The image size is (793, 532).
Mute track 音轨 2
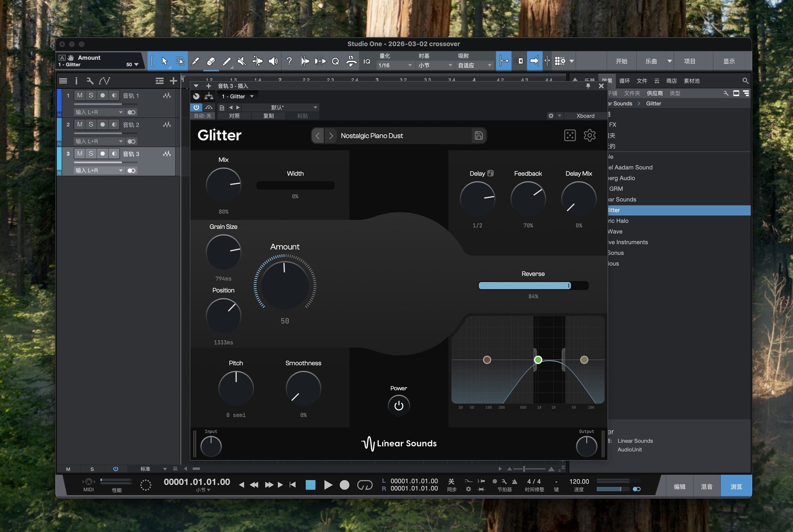80,124
